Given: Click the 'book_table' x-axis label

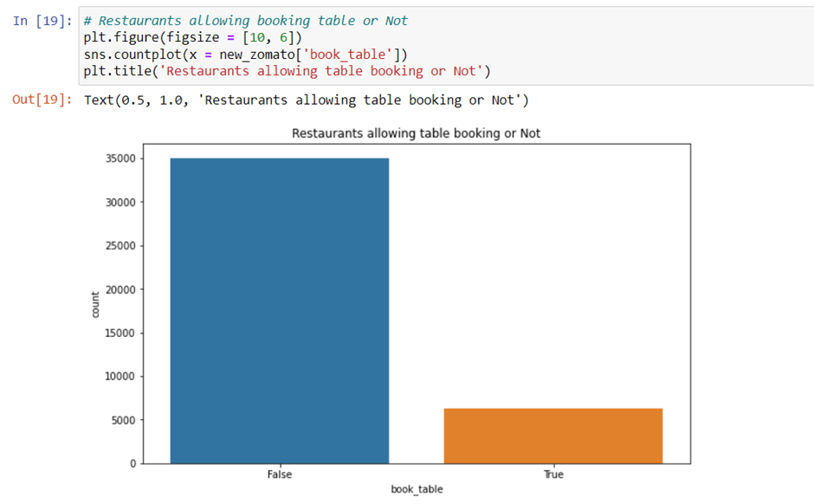Looking at the screenshot, I should coord(417,490).
